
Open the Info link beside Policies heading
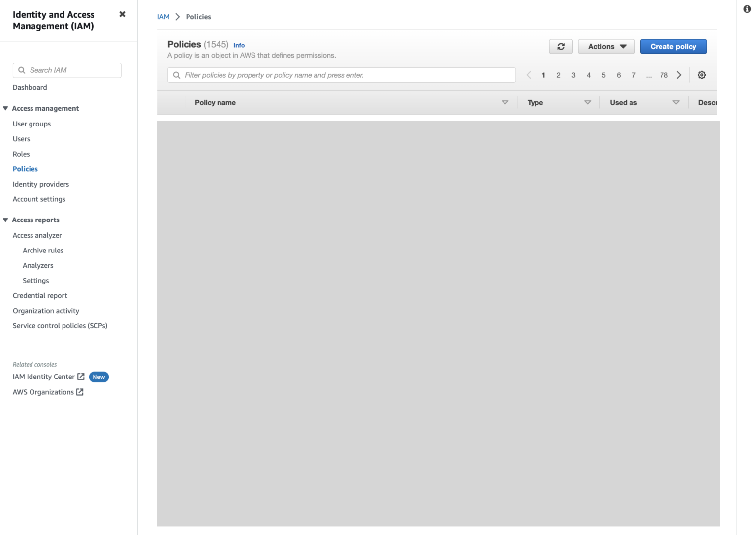(239, 45)
